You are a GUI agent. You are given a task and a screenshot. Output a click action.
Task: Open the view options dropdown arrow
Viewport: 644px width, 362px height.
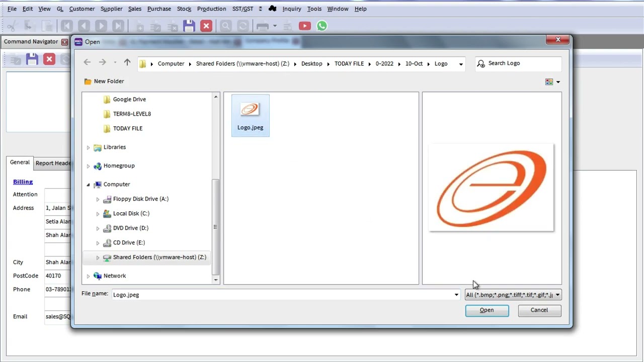click(x=557, y=82)
